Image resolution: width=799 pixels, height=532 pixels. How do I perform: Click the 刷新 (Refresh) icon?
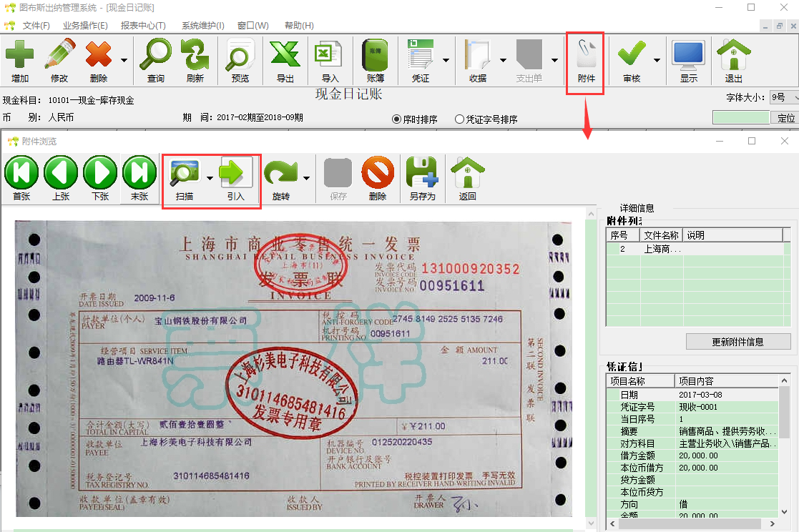point(195,54)
